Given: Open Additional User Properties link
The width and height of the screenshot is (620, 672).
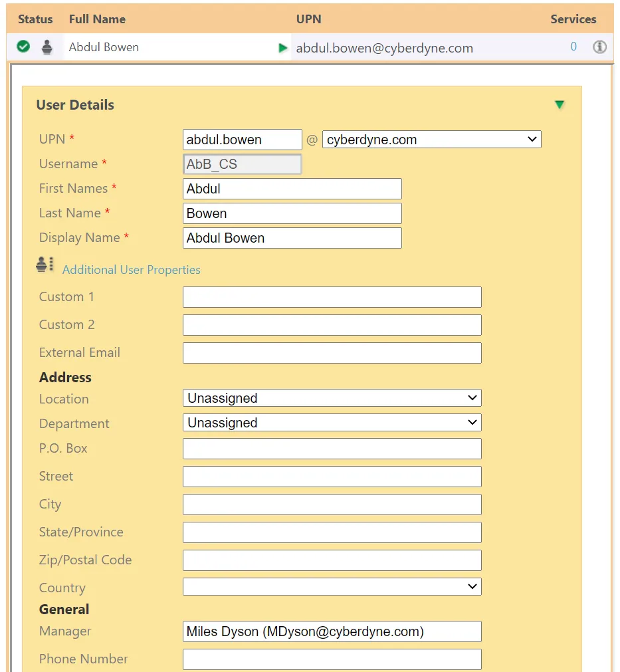Looking at the screenshot, I should 131,270.
